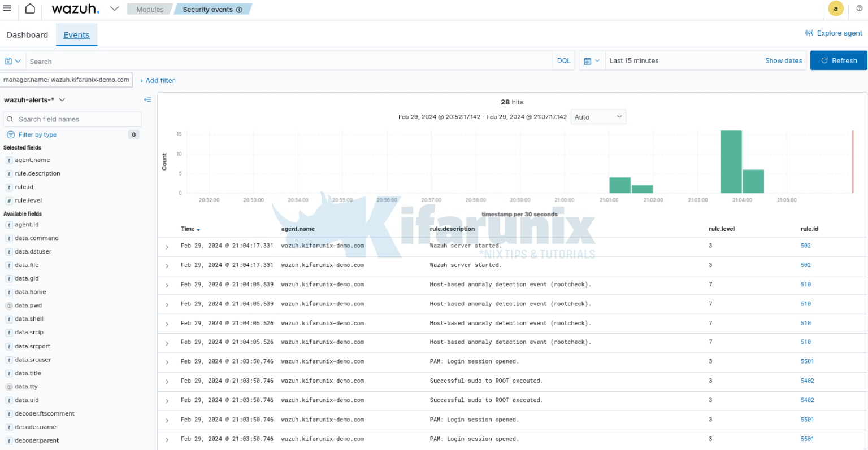
Task: Switch to the Dashboard tab
Action: (27, 34)
